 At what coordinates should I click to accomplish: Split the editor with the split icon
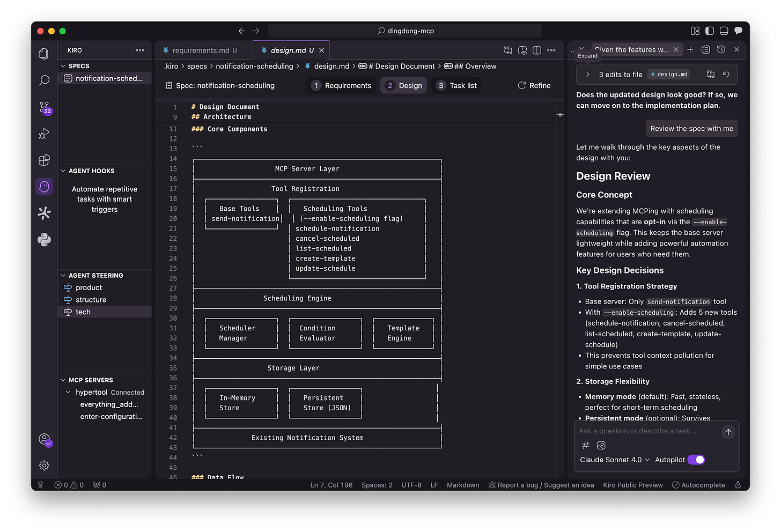pyautogui.click(x=537, y=50)
